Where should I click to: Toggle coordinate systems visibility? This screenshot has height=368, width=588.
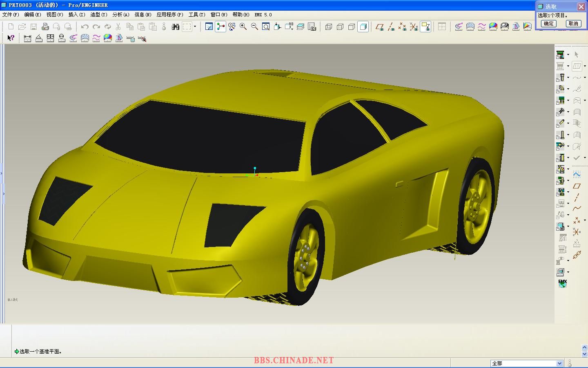click(414, 27)
